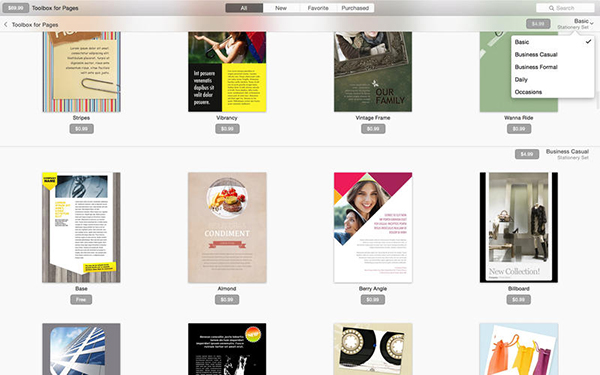
Task: Buy Billboard template for $0.99
Action: click(x=518, y=300)
